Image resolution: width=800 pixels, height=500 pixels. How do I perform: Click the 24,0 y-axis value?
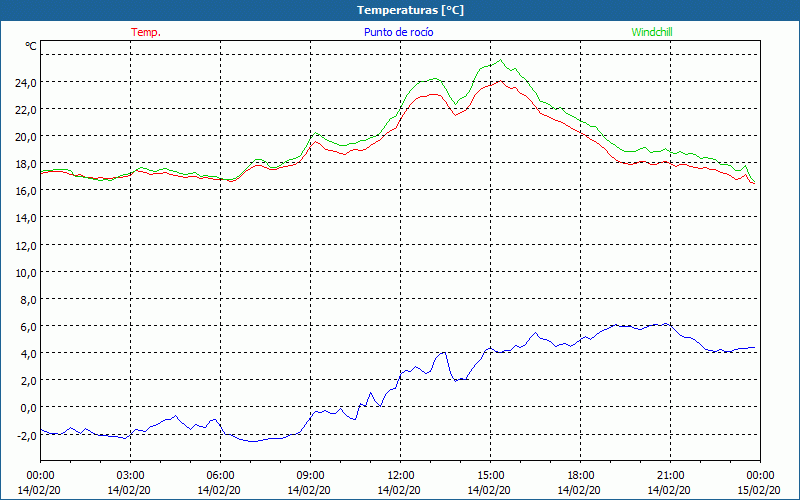click(26, 83)
